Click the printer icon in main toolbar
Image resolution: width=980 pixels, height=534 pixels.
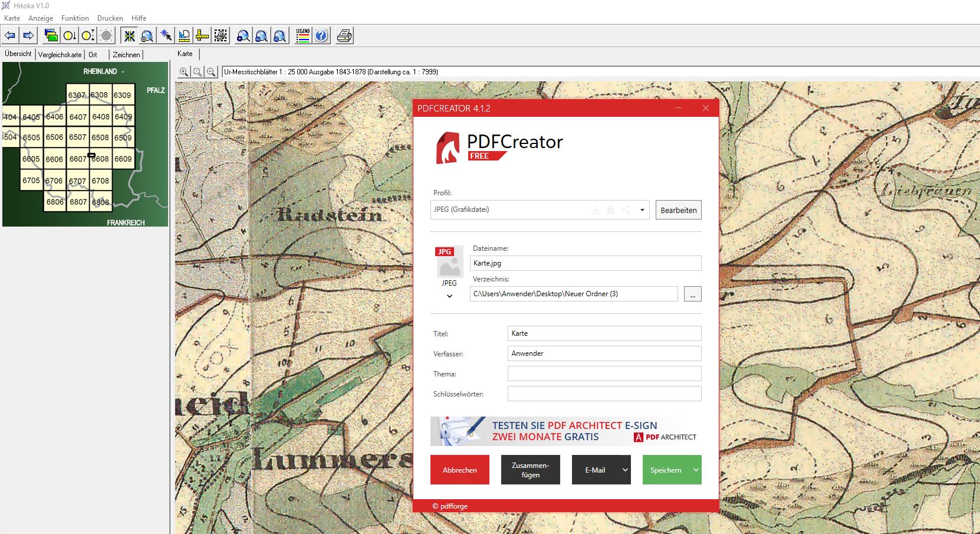pyautogui.click(x=344, y=36)
